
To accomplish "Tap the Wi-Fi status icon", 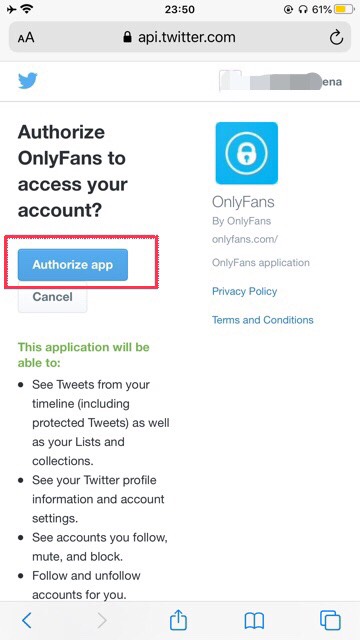I will [x=28, y=9].
